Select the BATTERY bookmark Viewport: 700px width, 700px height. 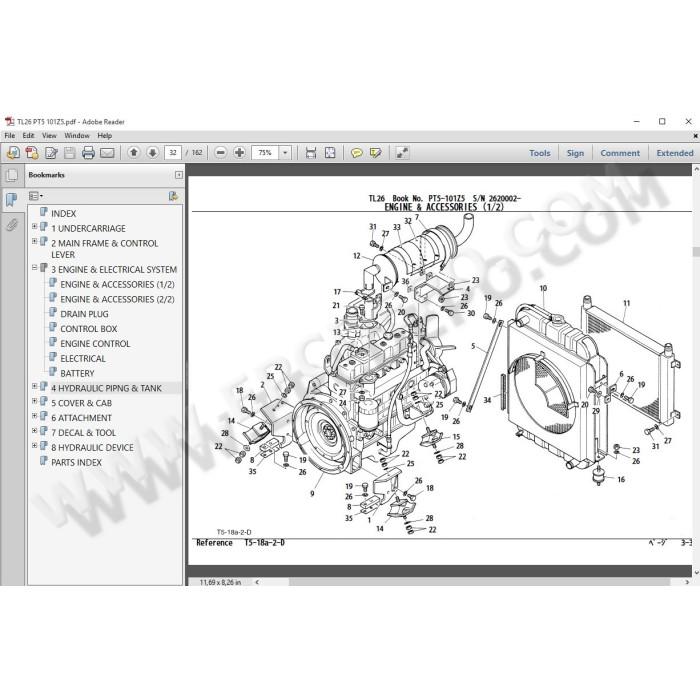77,373
